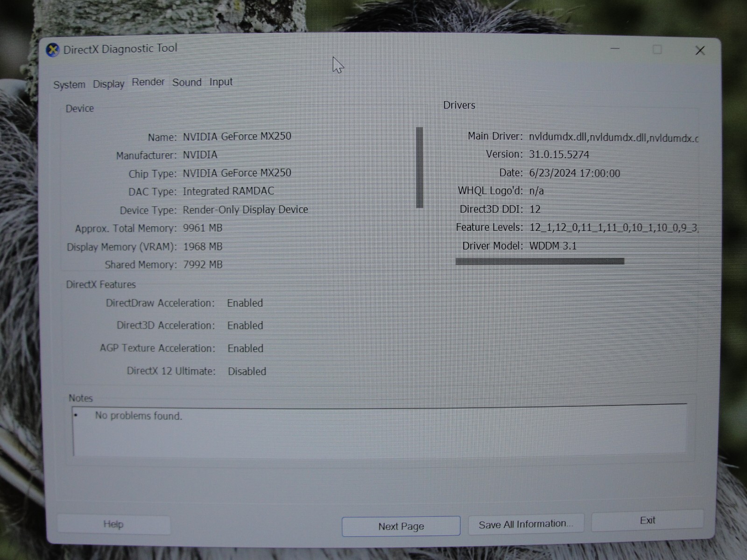747x560 pixels.
Task: Click the Next Page button
Action: pyautogui.click(x=401, y=526)
